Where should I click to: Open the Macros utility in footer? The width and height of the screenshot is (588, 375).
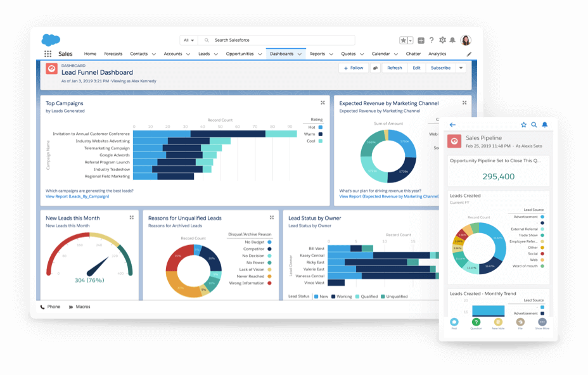click(x=79, y=307)
